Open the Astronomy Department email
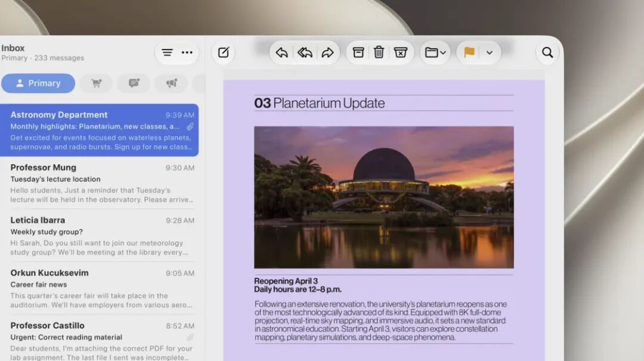The width and height of the screenshot is (644, 361). tap(99, 130)
